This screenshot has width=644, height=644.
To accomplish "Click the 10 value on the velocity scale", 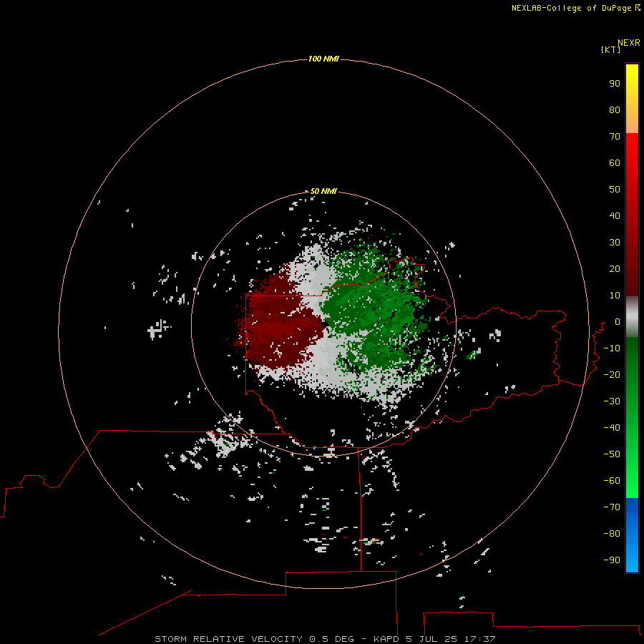I will click(615, 296).
